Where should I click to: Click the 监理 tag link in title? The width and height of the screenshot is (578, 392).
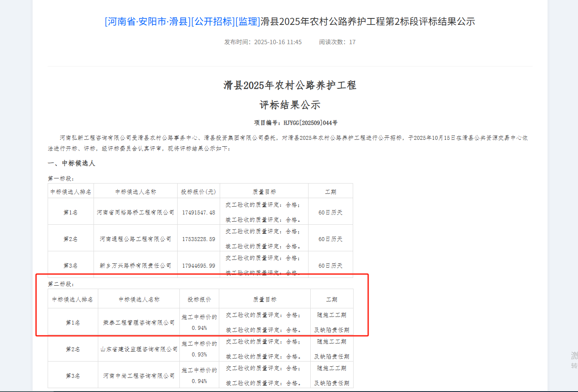pos(248,21)
